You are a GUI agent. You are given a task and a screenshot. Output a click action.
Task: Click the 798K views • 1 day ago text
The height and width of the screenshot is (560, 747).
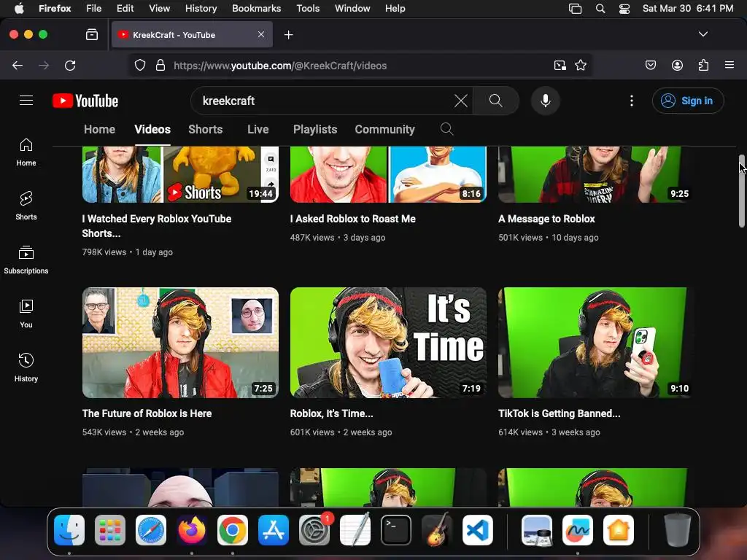point(127,252)
